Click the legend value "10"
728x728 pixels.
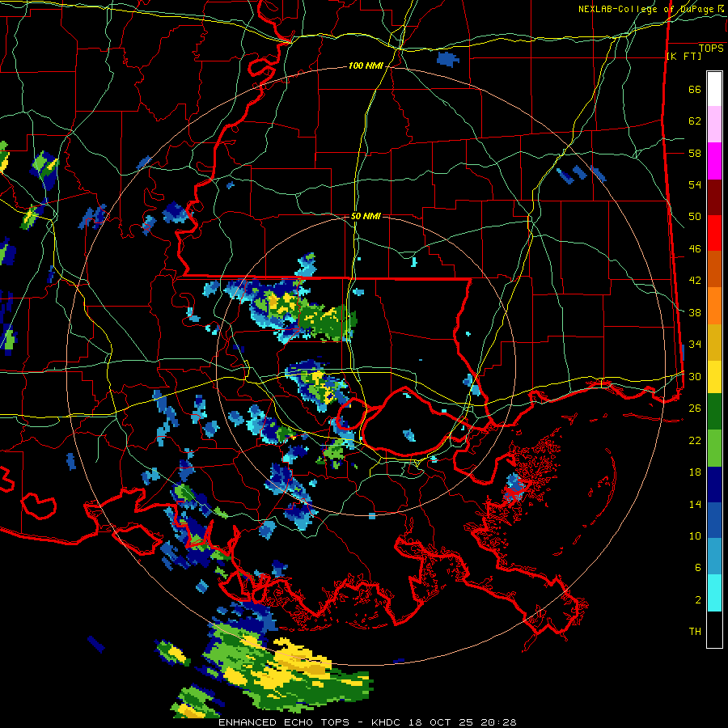point(695,535)
